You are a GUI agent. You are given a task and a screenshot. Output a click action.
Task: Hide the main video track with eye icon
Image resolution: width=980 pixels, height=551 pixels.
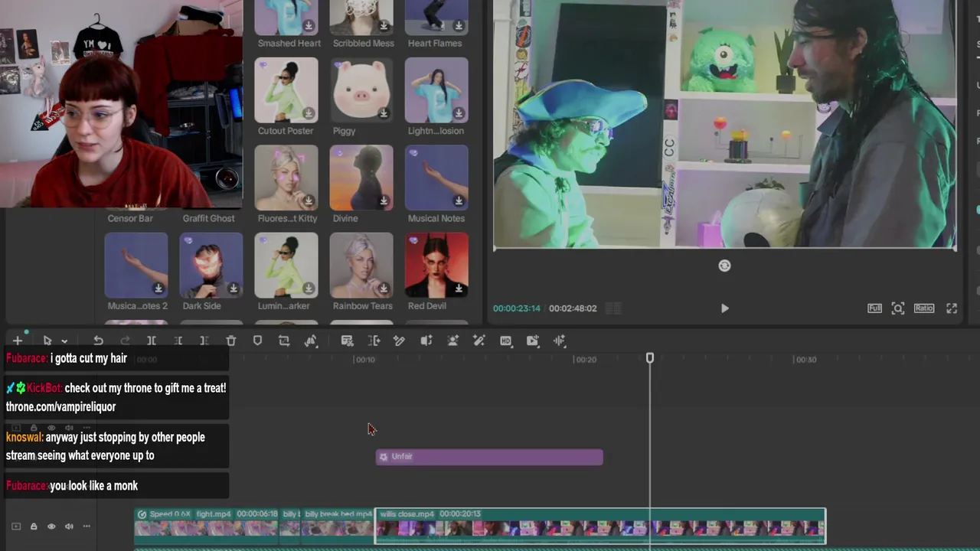click(51, 527)
